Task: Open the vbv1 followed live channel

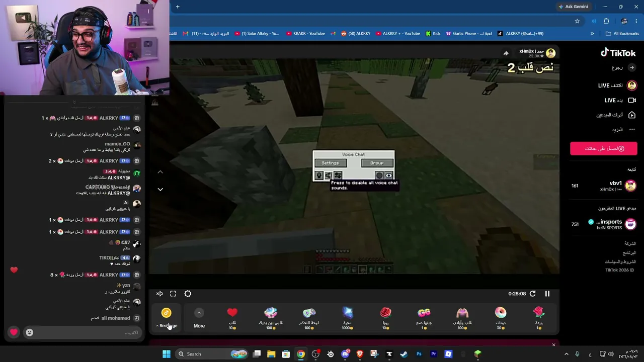Action: coord(604,186)
